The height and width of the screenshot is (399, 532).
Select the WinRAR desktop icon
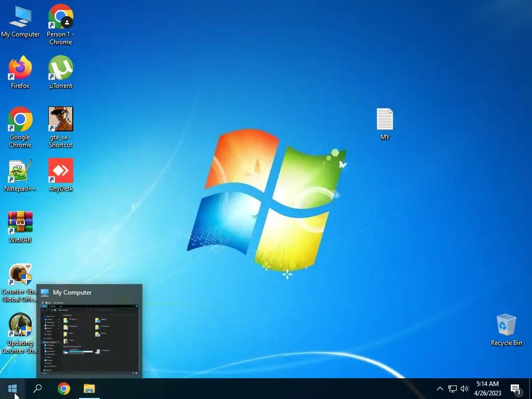[x=20, y=227]
